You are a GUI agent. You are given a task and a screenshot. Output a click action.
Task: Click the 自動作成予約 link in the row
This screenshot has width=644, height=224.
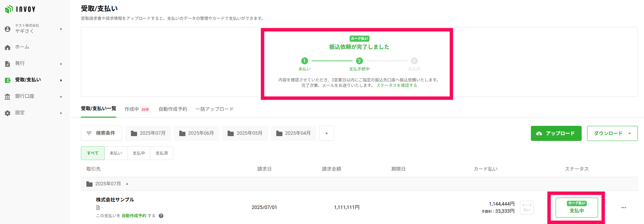coord(134,216)
